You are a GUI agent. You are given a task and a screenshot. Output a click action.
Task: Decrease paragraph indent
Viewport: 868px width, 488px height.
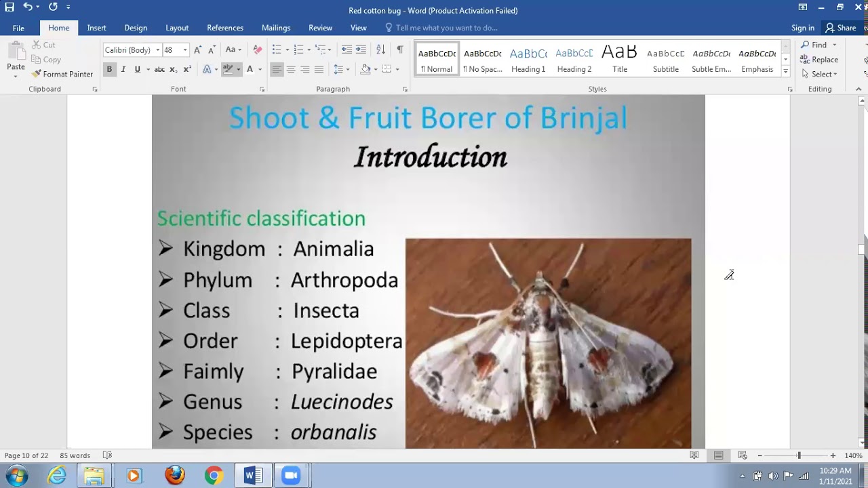347,49
